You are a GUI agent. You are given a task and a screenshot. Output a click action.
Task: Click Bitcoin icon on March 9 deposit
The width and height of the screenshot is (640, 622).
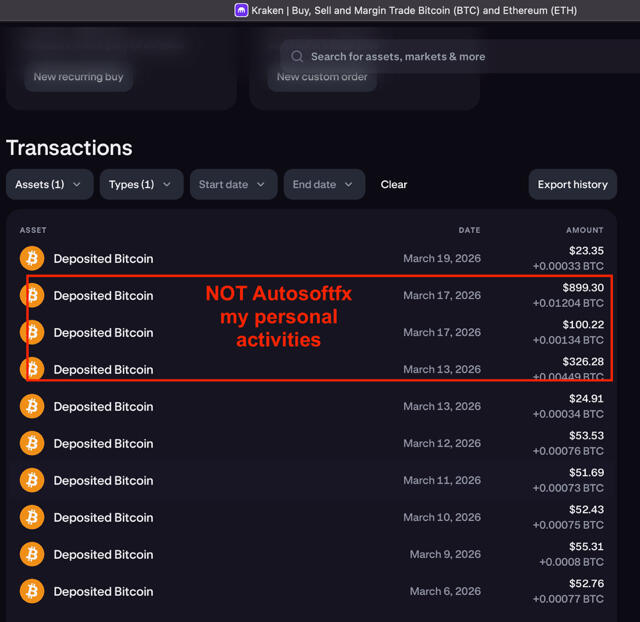pyautogui.click(x=32, y=554)
